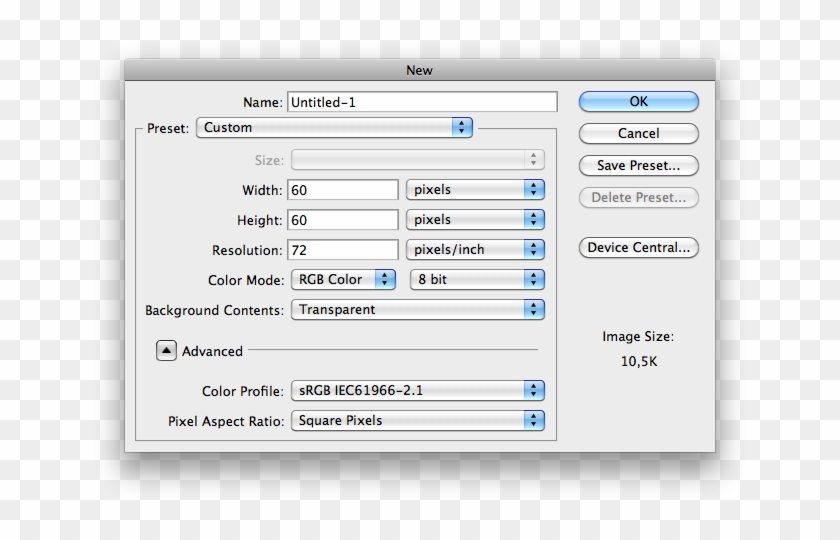This screenshot has width=840, height=540.
Task: Open the Color Profile sRGB dropdown
Action: [x=418, y=391]
